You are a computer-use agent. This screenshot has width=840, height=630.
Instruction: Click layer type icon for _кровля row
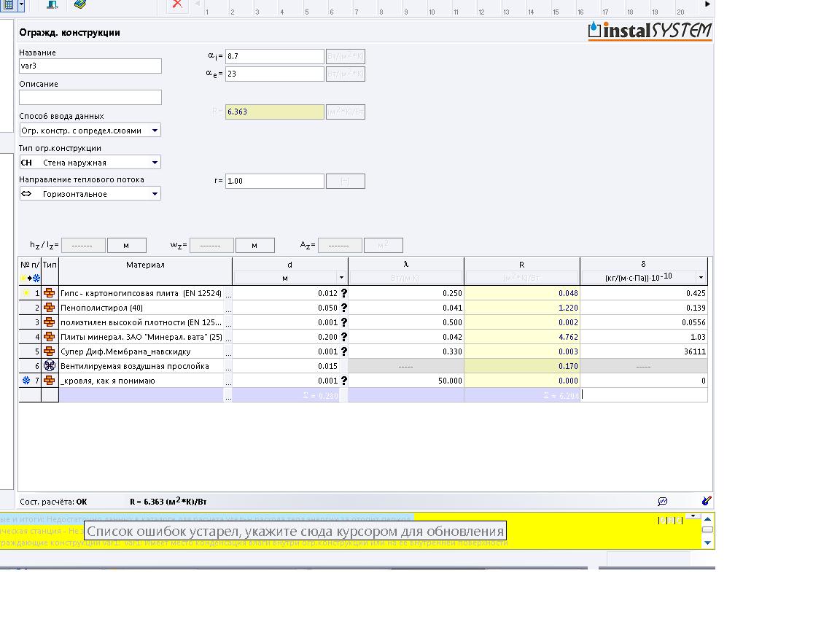coord(50,381)
